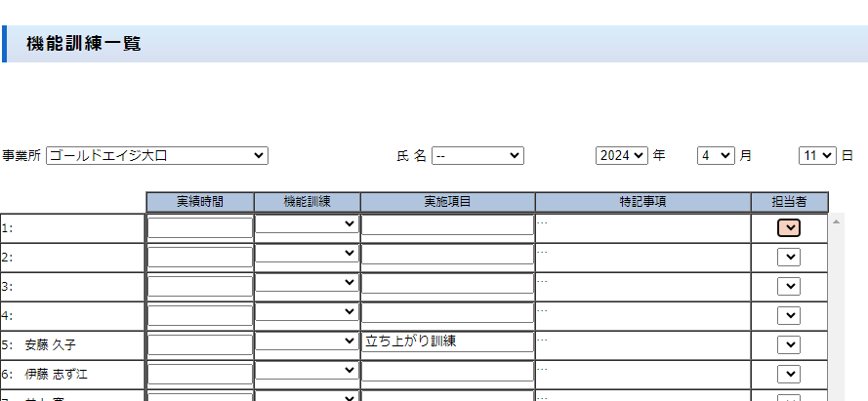Open 機能訓練 dropdown for 伊藤 志ず江
Viewport: 868px width, 401px height.
pos(307,371)
